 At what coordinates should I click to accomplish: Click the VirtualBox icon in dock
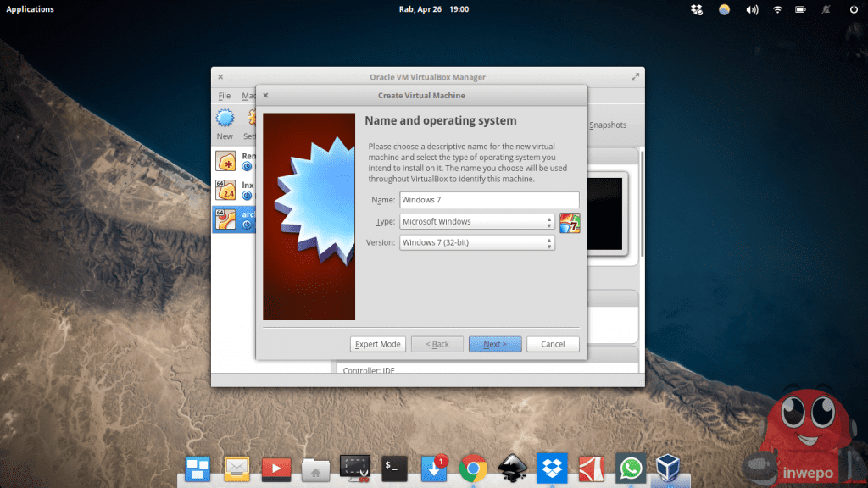[670, 468]
